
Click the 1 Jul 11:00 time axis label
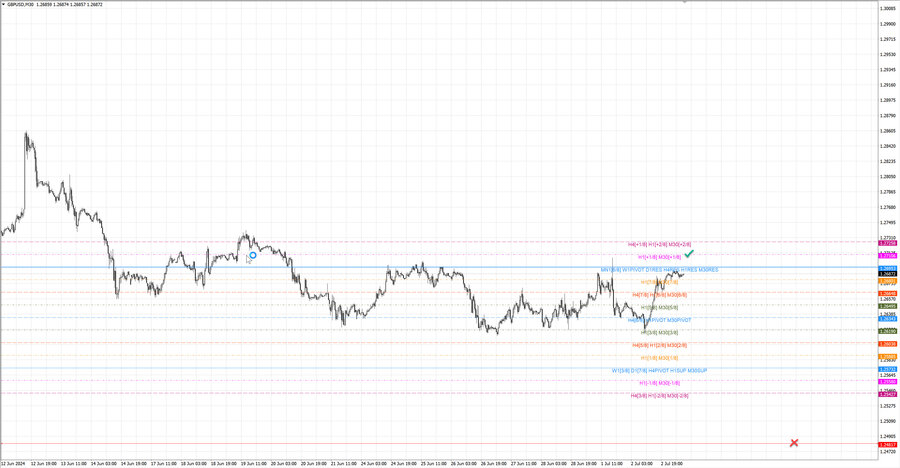[x=611, y=463]
